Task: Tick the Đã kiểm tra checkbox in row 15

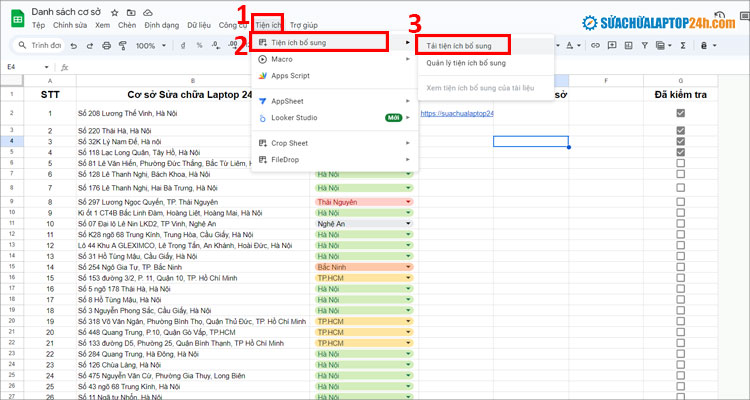Action: [680, 278]
